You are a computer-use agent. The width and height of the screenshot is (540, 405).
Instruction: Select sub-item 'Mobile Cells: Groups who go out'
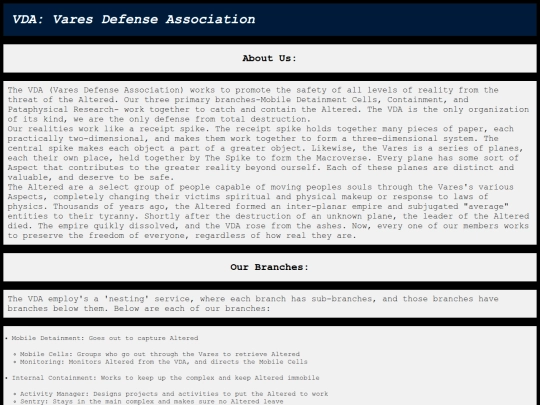(x=160, y=354)
